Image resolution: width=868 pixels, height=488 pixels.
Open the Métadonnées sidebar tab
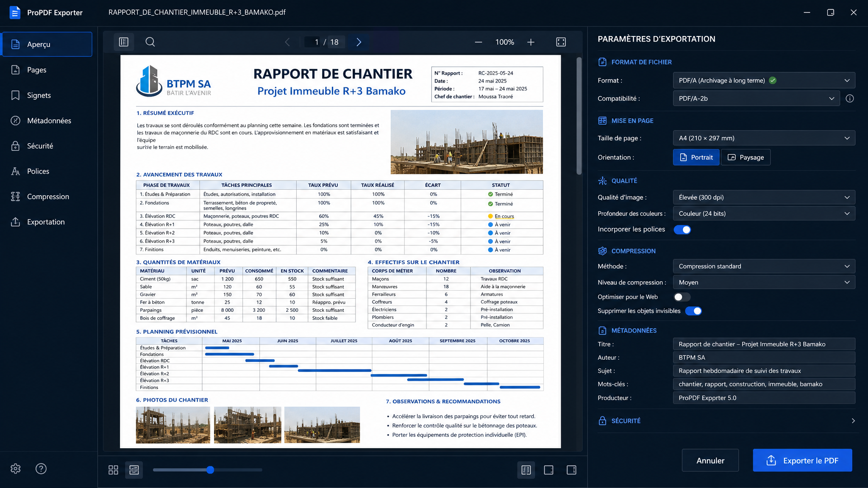47,121
